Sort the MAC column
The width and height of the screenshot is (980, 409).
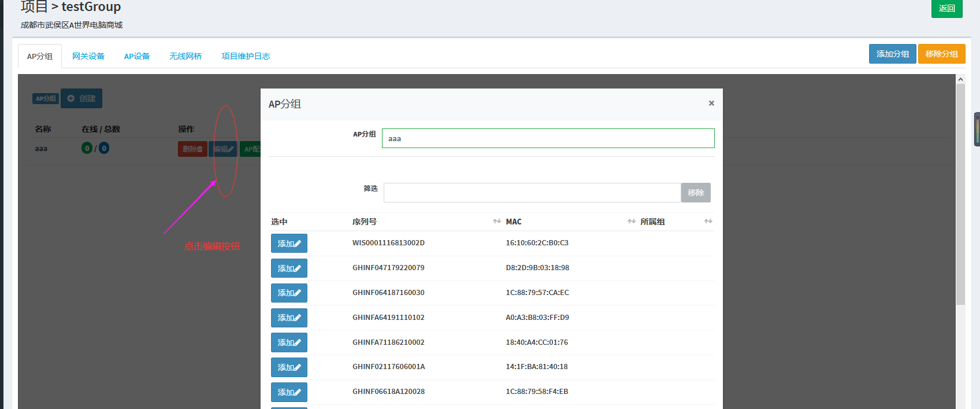tap(631, 222)
